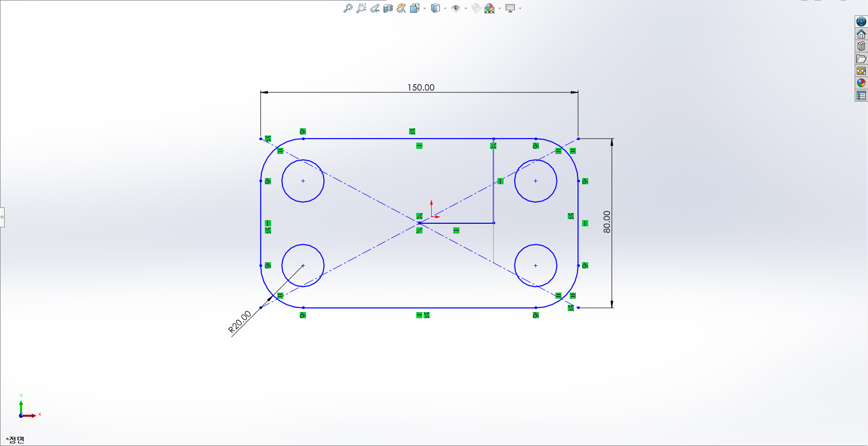Click the Dynamic Annotation Views icon

coord(401,8)
